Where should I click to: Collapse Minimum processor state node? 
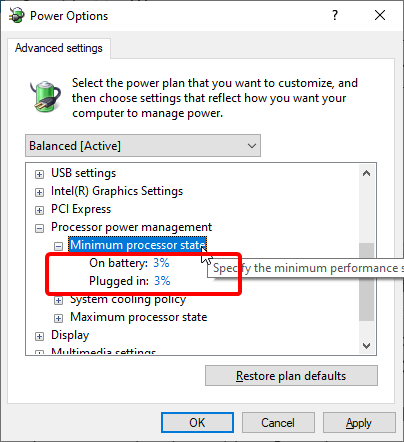coord(58,246)
